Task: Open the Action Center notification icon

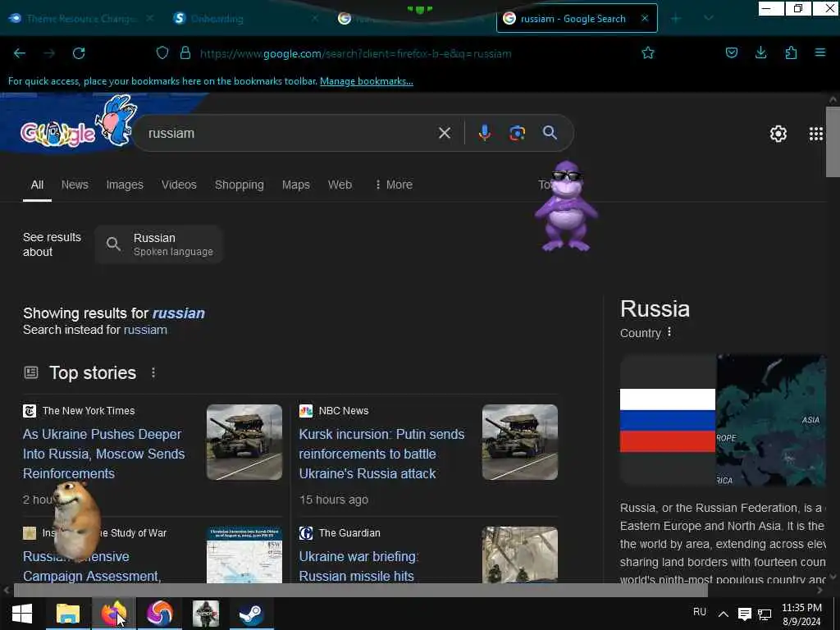Action: 745,614
